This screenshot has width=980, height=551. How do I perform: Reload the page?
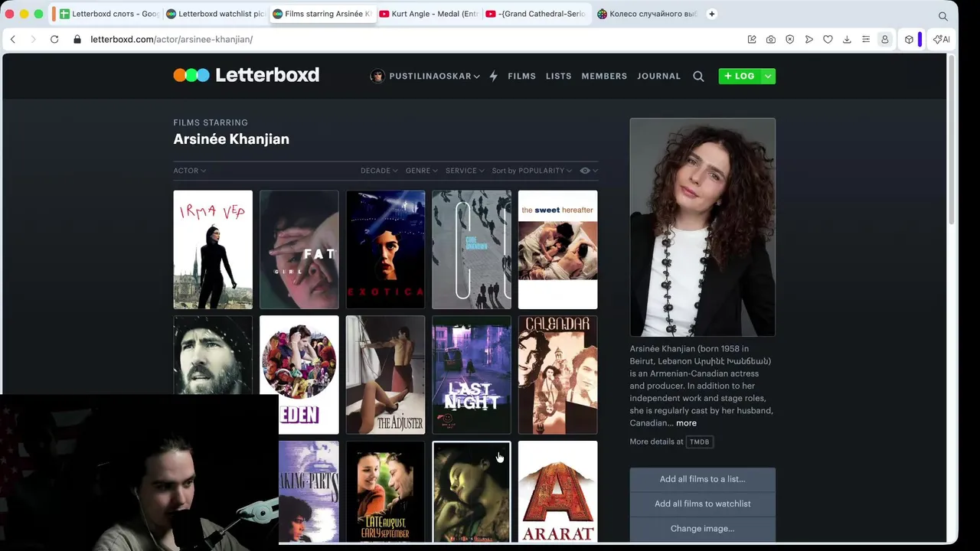point(54,39)
